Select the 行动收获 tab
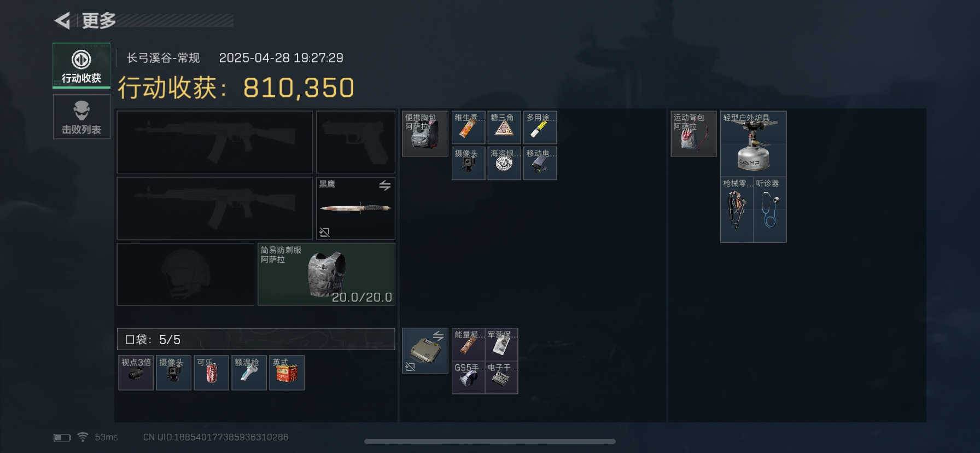980x453 pixels. (81, 66)
